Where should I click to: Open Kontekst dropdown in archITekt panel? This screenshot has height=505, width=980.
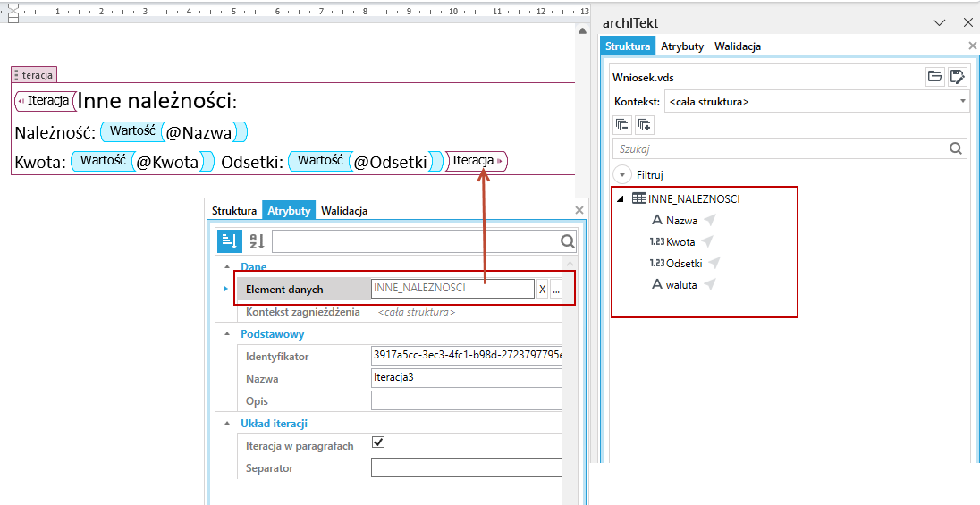(x=962, y=101)
